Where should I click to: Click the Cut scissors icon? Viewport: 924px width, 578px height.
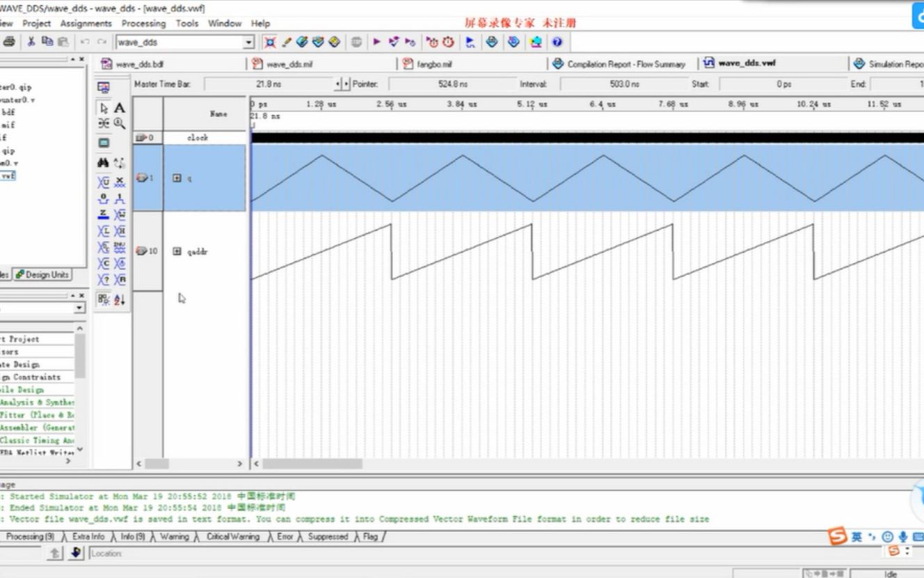click(x=31, y=42)
